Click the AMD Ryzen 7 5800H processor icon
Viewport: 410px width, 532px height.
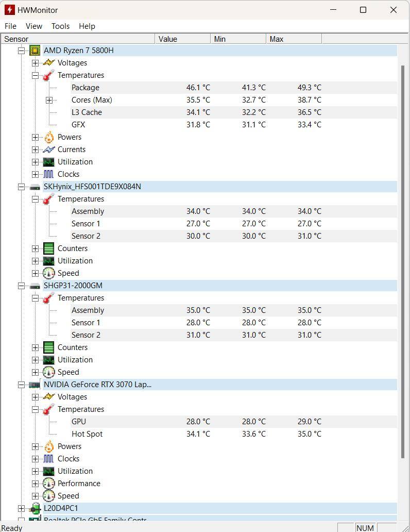[35, 51]
